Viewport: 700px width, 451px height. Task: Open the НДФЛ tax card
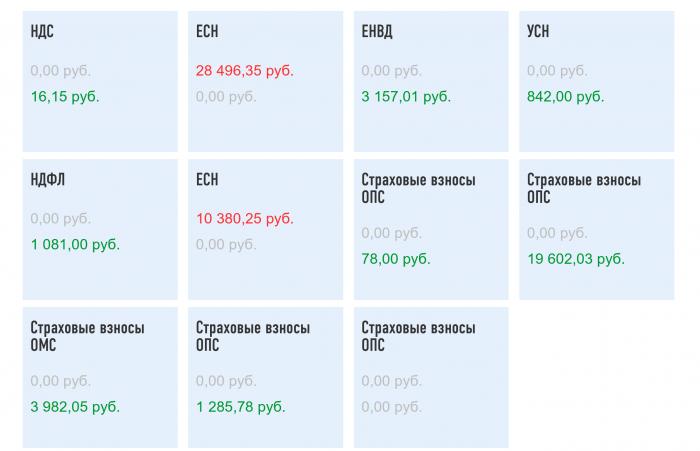(x=100, y=230)
